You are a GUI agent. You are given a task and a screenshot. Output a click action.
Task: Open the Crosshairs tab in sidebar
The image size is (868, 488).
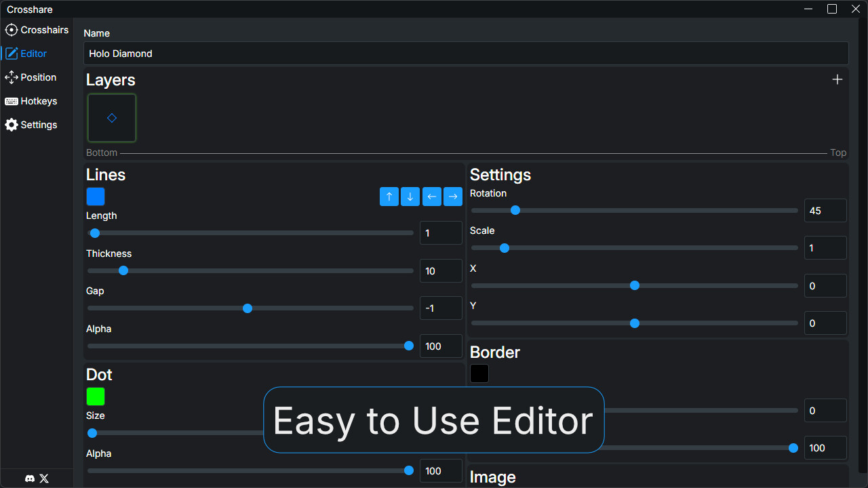(x=37, y=30)
